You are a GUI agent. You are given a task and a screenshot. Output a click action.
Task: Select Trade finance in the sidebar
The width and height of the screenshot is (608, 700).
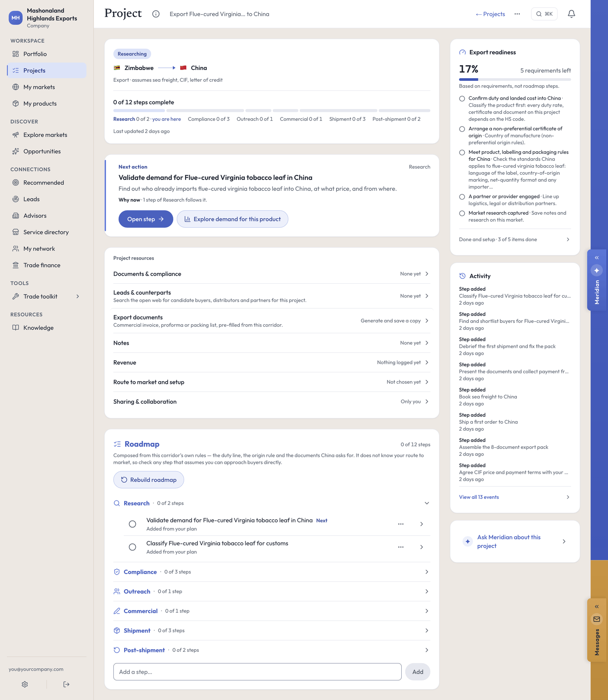pos(46,265)
